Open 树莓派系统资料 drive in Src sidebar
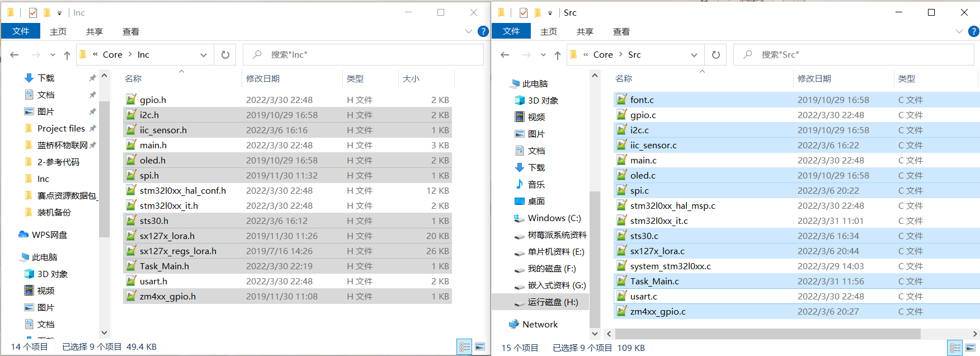The height and width of the screenshot is (356, 980). tap(550, 235)
